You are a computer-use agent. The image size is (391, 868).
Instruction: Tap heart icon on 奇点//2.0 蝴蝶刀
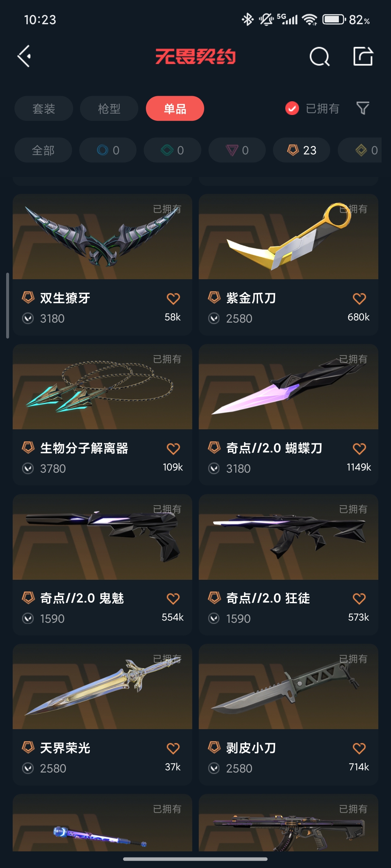click(x=359, y=448)
